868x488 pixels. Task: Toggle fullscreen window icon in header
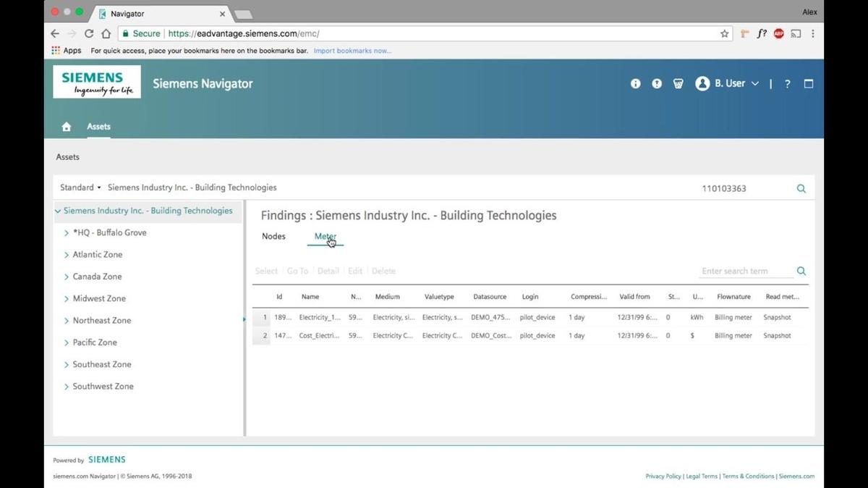click(x=809, y=84)
